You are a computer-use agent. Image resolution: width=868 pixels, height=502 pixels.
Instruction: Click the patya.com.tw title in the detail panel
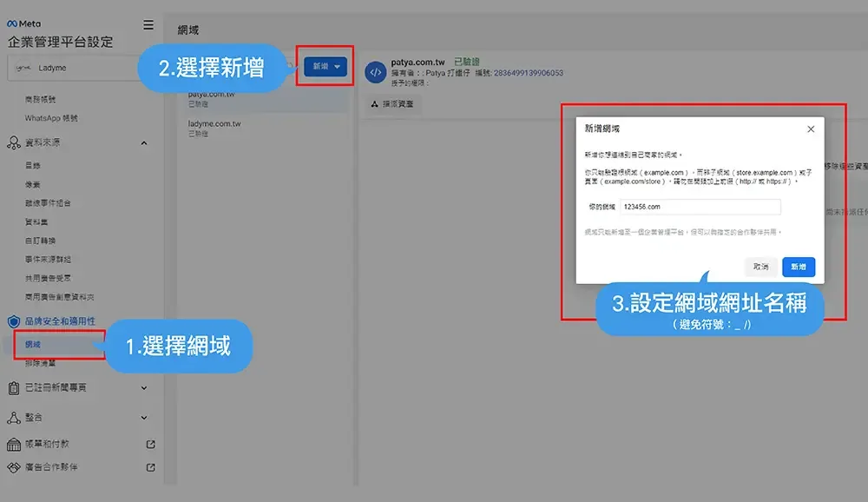click(418, 62)
